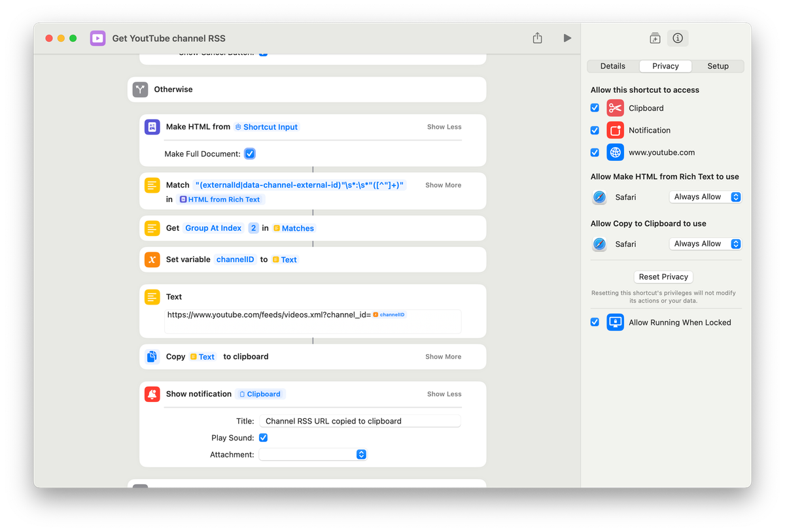Click the Copy to clipboard action icon
Image resolution: width=785 pixels, height=532 pixels.
152,356
